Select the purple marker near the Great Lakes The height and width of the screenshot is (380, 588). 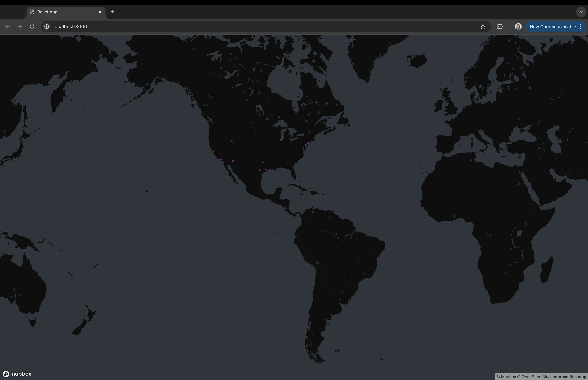[x=281, y=140]
